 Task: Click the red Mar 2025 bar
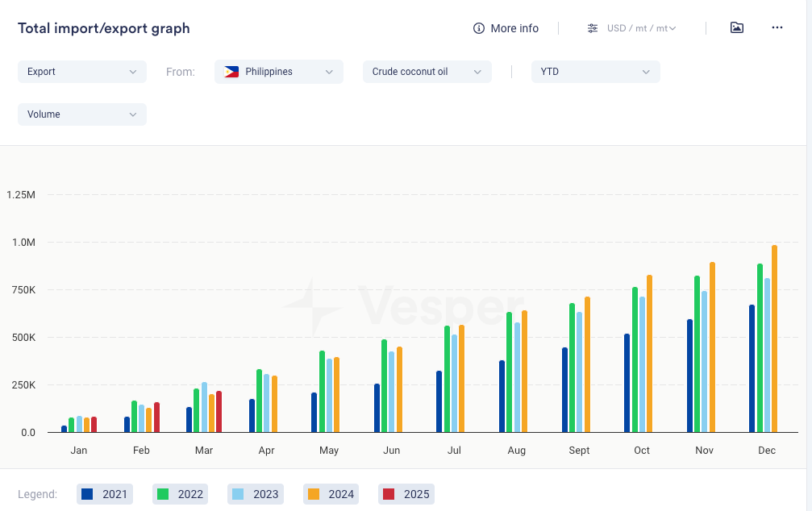pyautogui.click(x=219, y=412)
